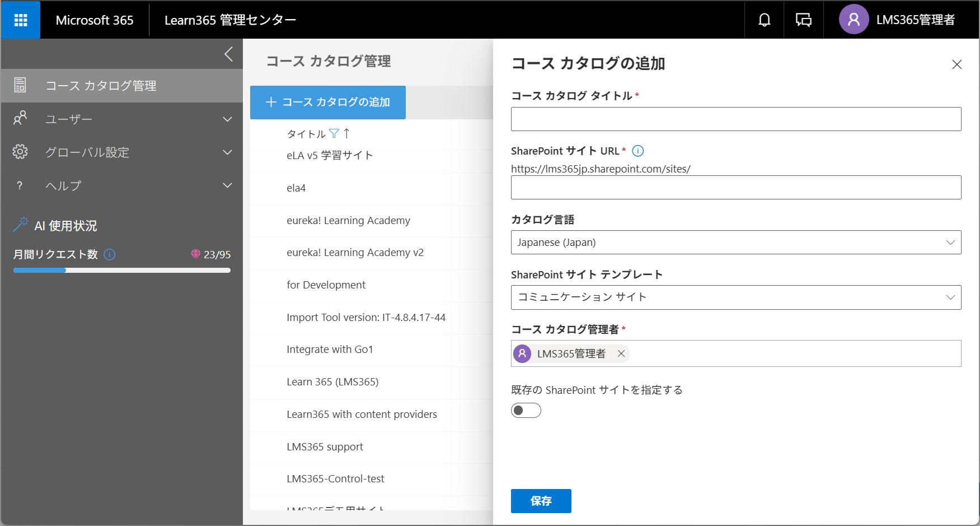
Task: Open the グローバル設定 sidebar item
Action: point(122,152)
